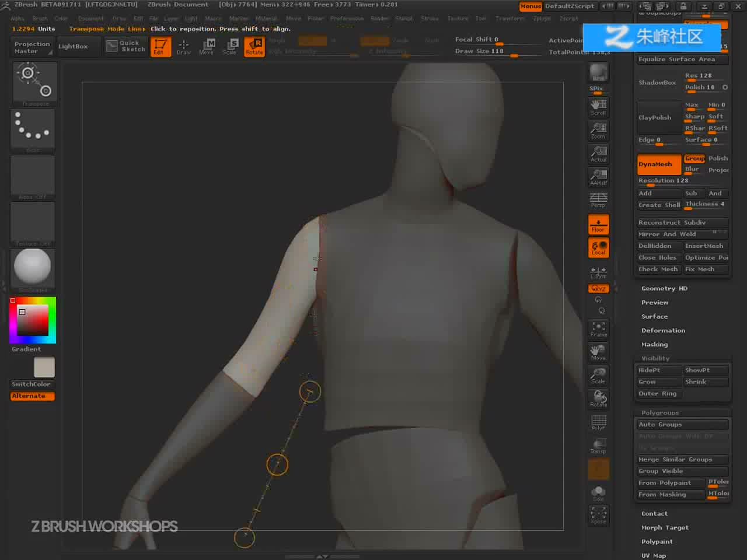
Task: Open the Document menu
Action: 90,18
